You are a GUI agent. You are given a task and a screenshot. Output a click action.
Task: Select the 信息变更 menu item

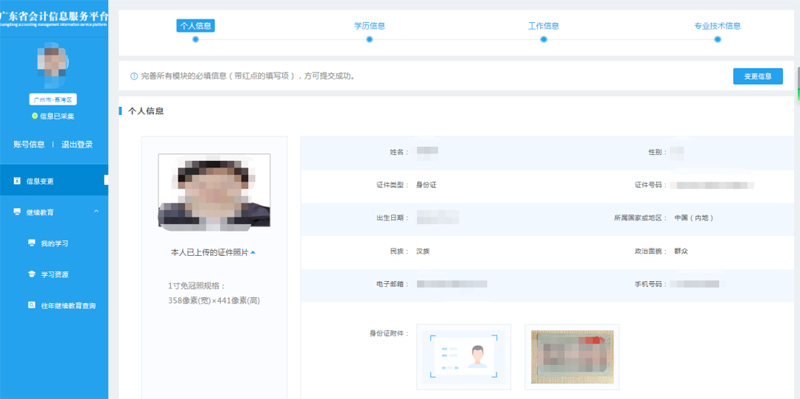pyautogui.click(x=54, y=180)
